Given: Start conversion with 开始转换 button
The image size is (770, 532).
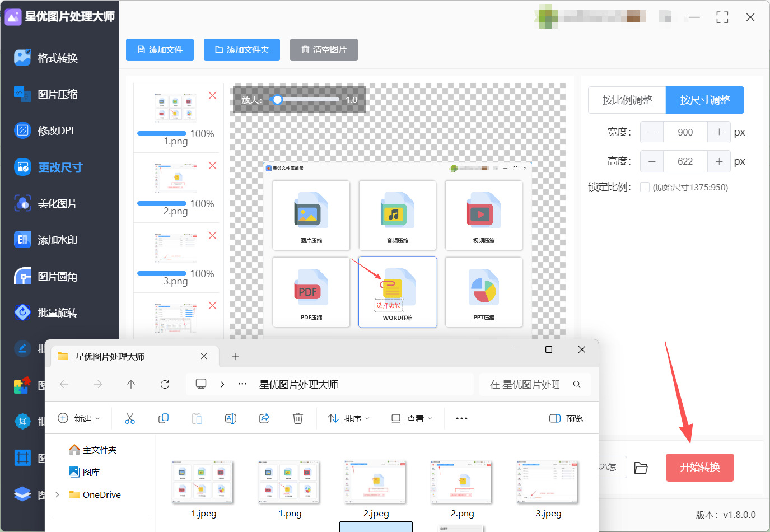Looking at the screenshot, I should pos(700,467).
